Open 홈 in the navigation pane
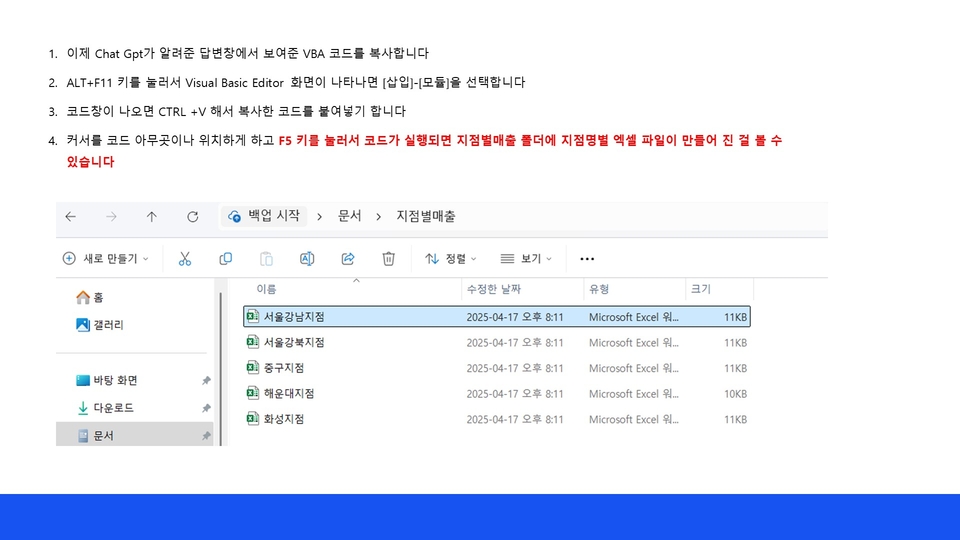The image size is (960, 540). click(90, 298)
